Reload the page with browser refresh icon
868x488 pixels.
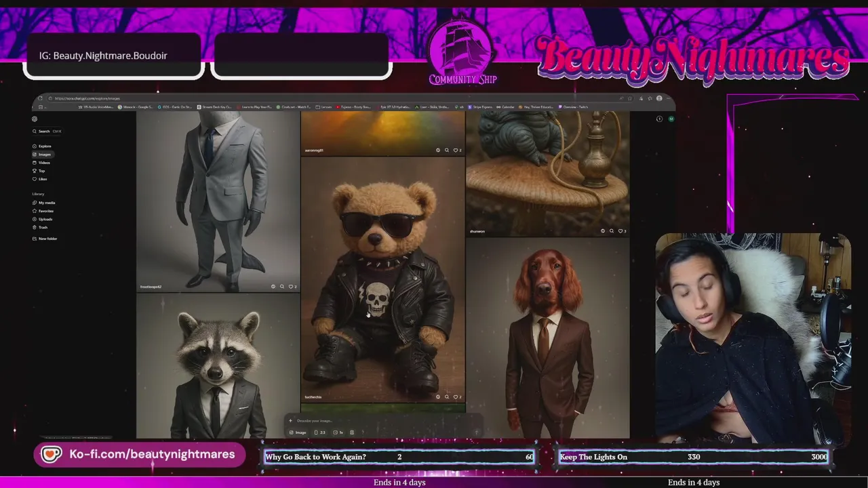pos(41,98)
